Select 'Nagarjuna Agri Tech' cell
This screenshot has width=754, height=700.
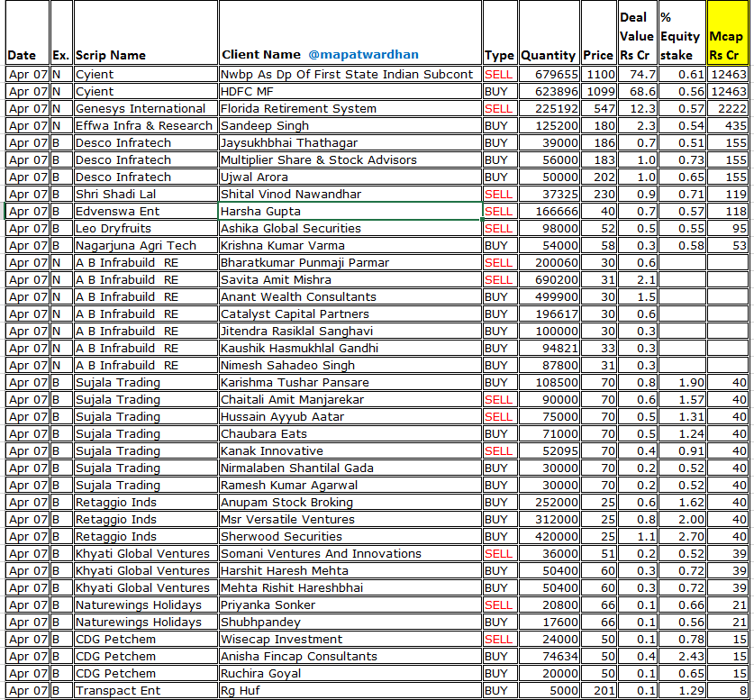146,246
